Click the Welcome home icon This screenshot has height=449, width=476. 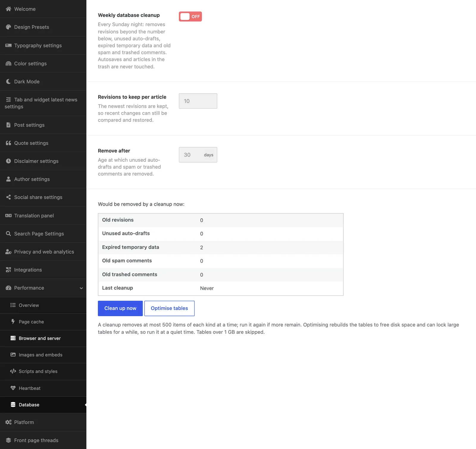click(x=8, y=9)
